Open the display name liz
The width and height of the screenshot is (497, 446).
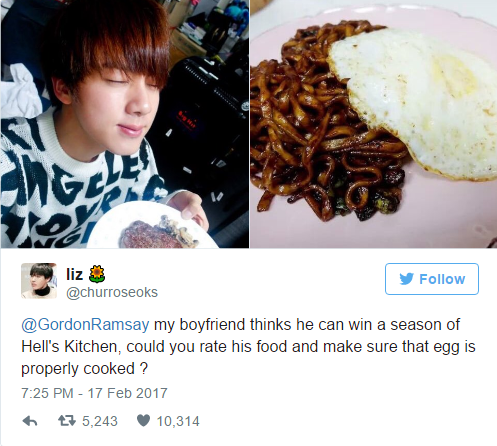74,274
